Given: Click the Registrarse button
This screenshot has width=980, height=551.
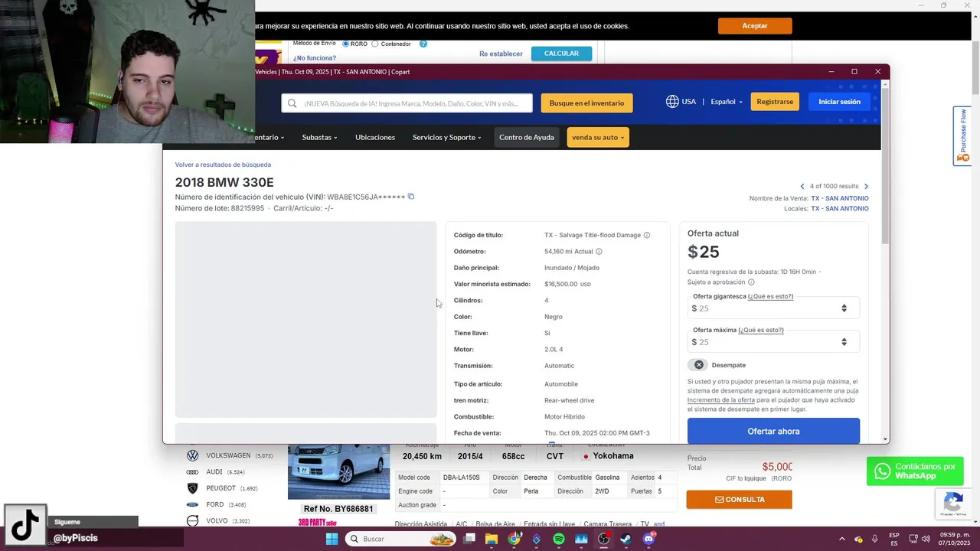Looking at the screenshot, I should pyautogui.click(x=775, y=102).
